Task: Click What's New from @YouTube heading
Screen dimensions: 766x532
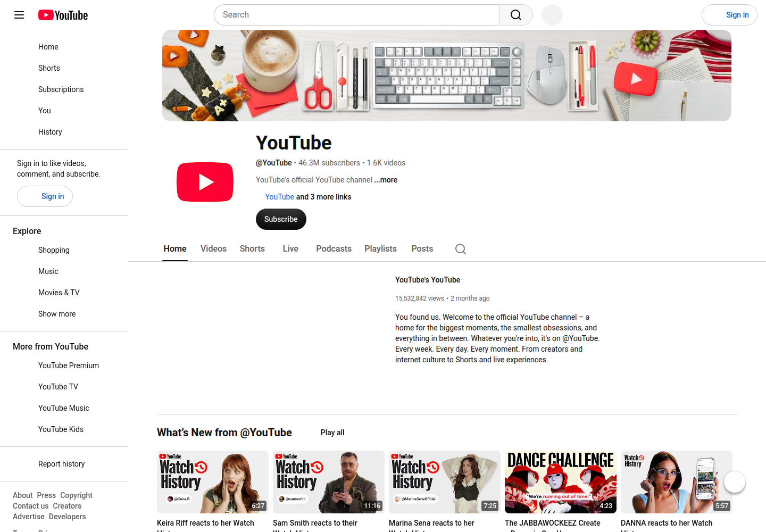Action: pos(224,433)
